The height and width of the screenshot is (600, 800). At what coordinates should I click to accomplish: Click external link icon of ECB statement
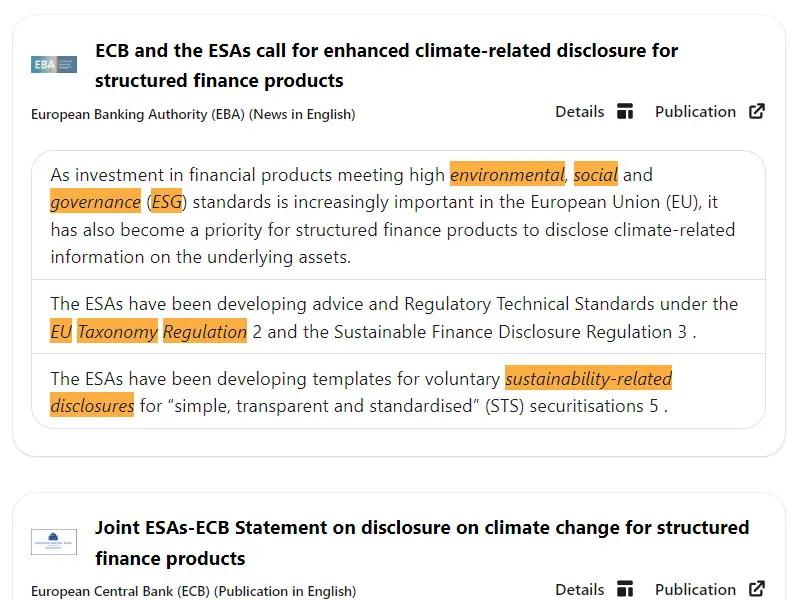pyautogui.click(x=757, y=589)
